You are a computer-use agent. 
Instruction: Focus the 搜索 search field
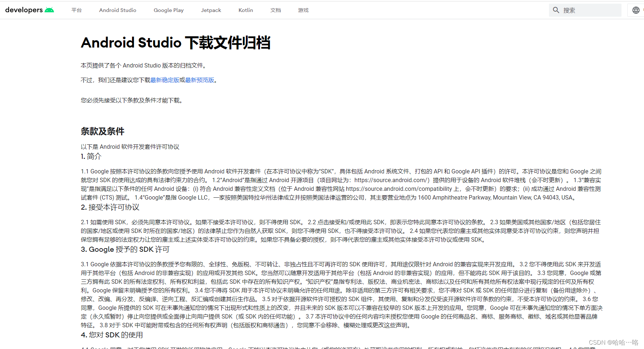coord(585,10)
